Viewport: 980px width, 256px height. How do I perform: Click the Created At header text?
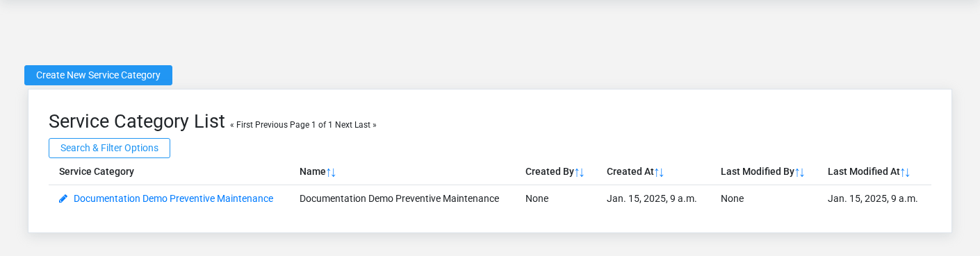[630, 171]
